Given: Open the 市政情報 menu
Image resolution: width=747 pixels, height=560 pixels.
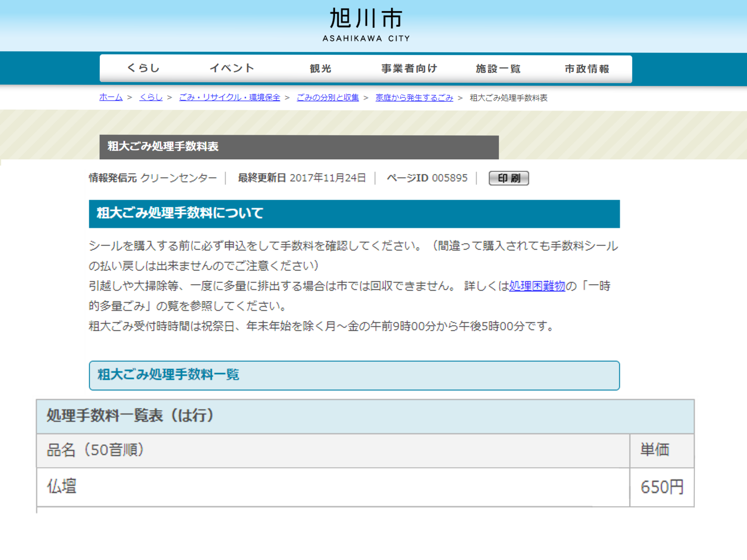Looking at the screenshot, I should [587, 68].
